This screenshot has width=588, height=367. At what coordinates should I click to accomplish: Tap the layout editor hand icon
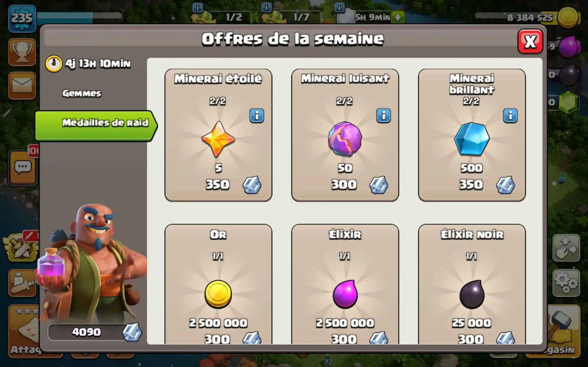566,248
